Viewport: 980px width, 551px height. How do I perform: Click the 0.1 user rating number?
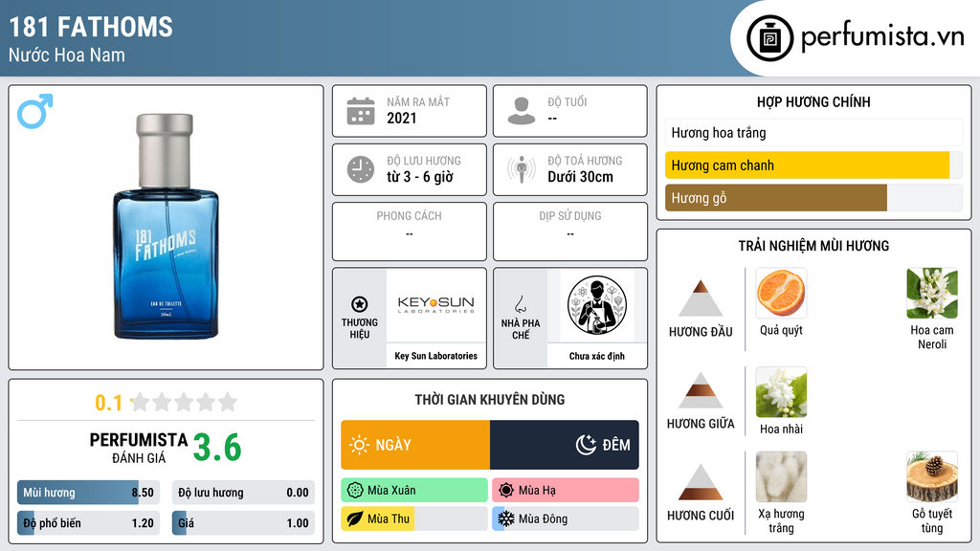[109, 403]
